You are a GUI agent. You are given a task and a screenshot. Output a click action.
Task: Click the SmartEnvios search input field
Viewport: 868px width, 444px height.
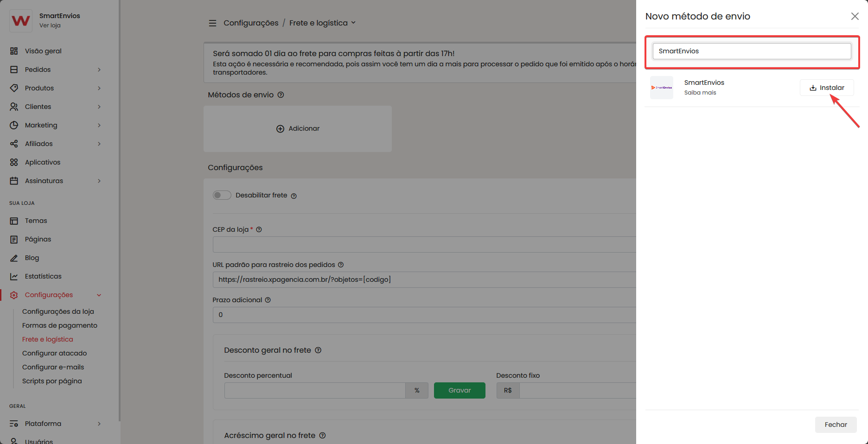point(752,51)
